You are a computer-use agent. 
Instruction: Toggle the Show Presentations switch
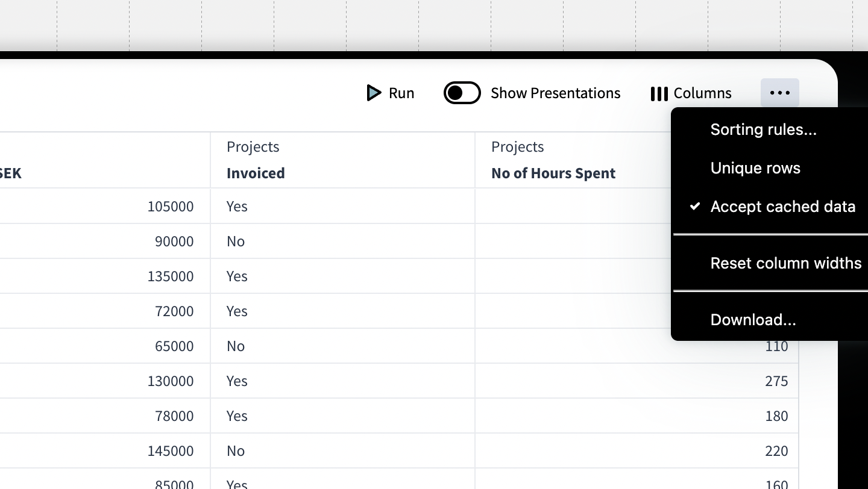[x=462, y=93]
